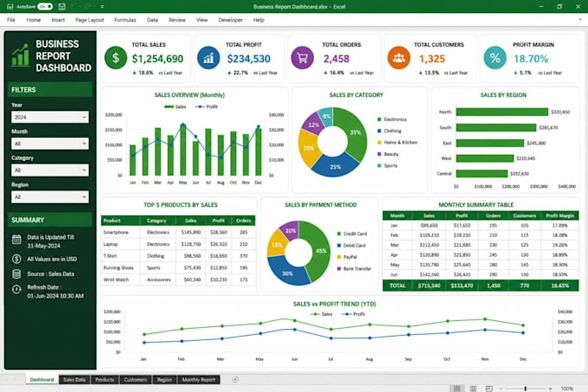Add a new sheet with the plus icon
This screenshot has height=392, width=588.
click(x=235, y=380)
